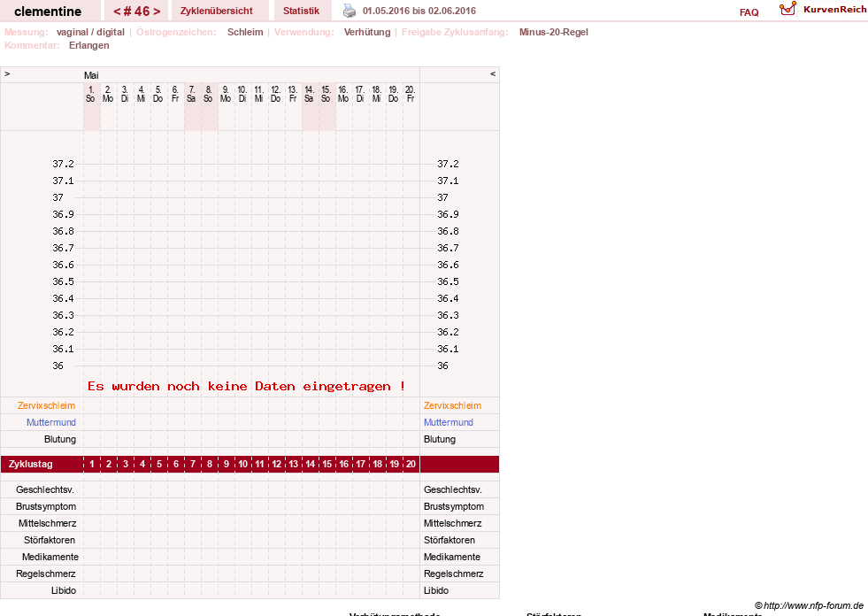Click the left Zervixschleim label
Screen dimensions: 868x616
[46, 405]
